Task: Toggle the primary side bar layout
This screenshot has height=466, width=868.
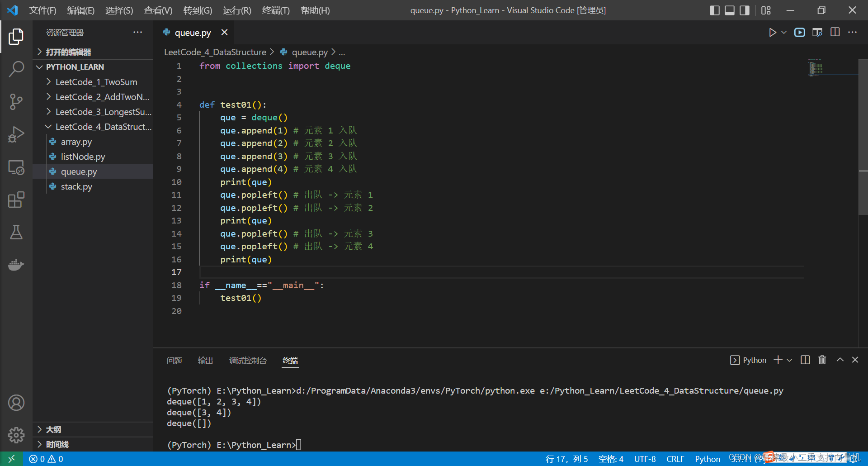Action: [715, 10]
